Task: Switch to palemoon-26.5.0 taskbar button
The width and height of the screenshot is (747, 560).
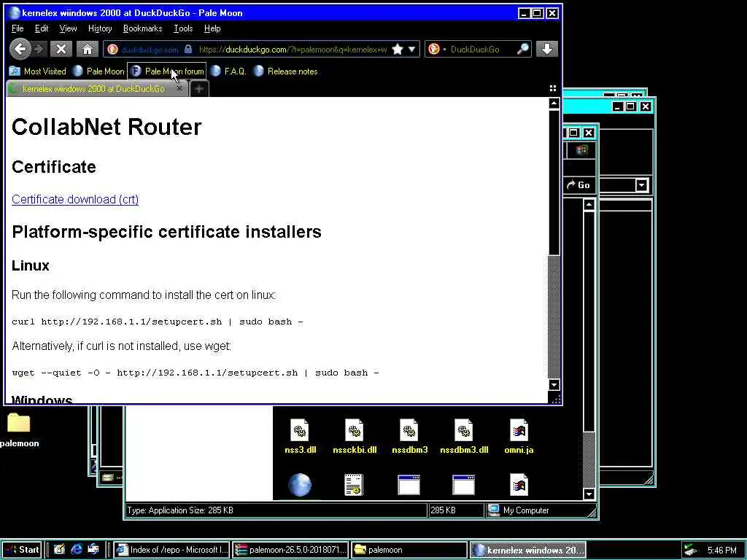Action: point(290,550)
